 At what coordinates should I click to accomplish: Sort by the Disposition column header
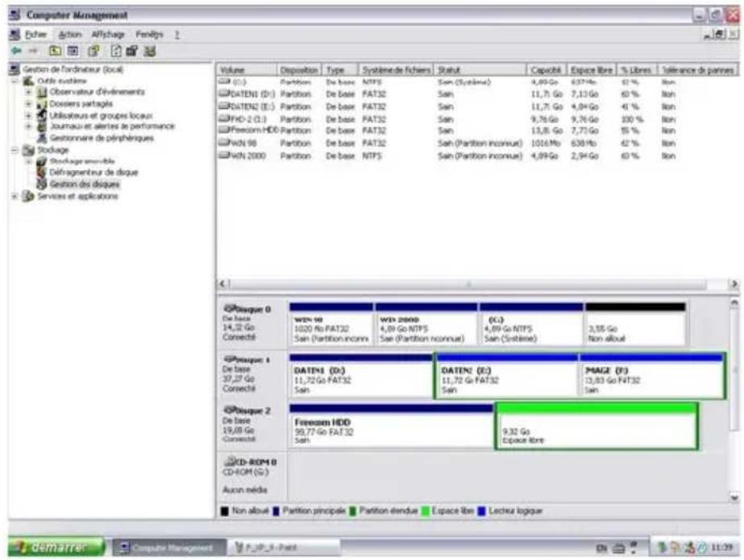[299, 70]
